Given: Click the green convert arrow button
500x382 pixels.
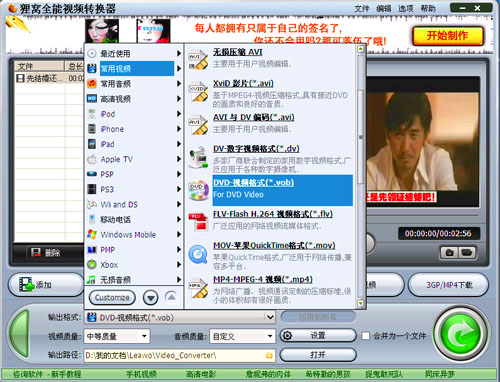Looking at the screenshot, I should (x=462, y=334).
